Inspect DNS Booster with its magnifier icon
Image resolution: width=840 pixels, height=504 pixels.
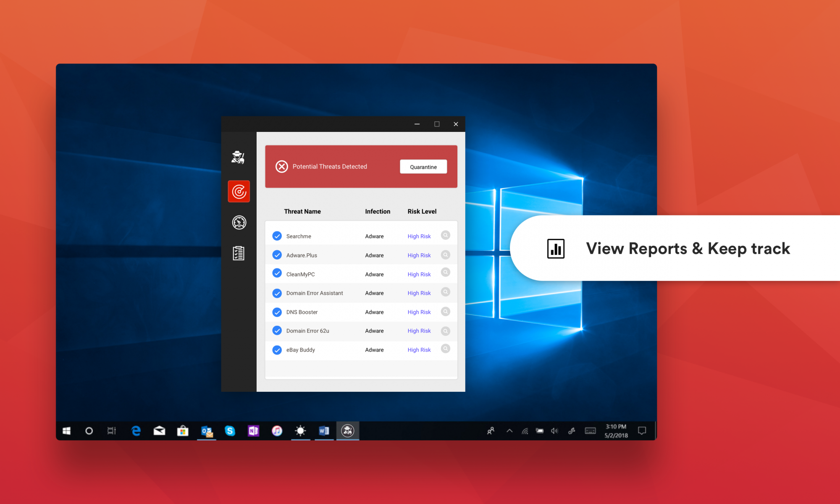[x=446, y=311]
